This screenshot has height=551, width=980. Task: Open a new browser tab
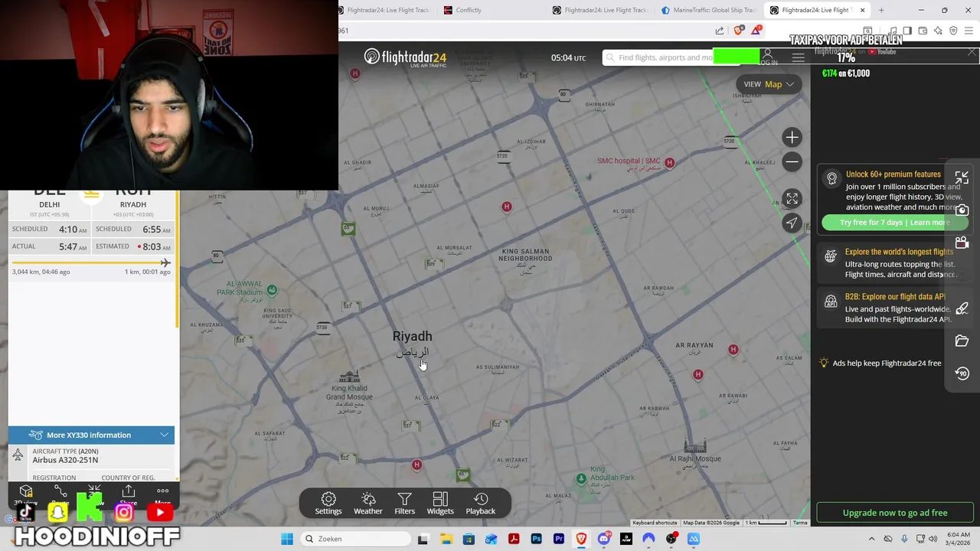click(x=881, y=10)
